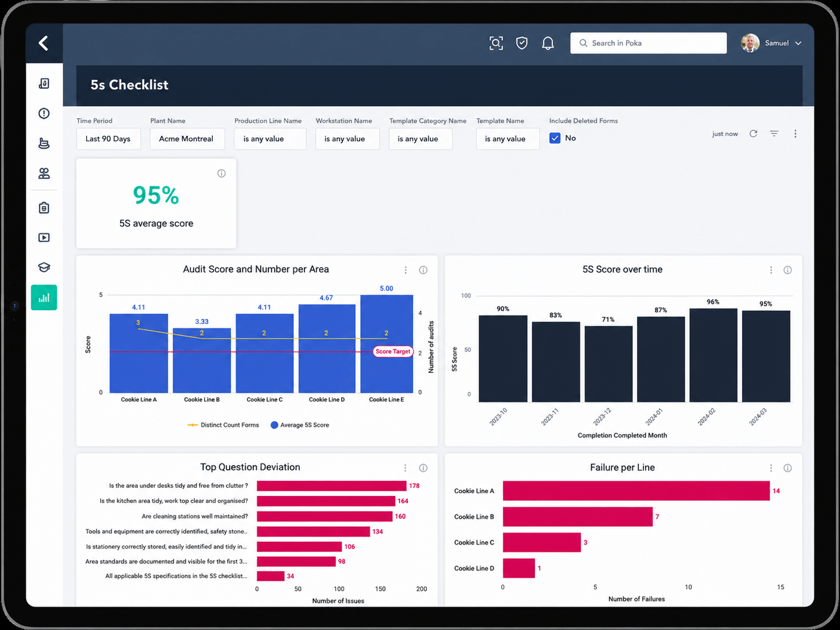The image size is (840, 630).
Task: Open the Plant Name filter showing Acme Montreal
Action: click(187, 139)
